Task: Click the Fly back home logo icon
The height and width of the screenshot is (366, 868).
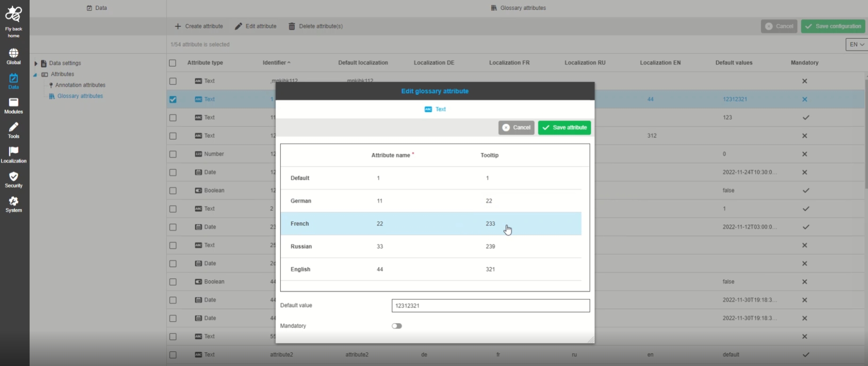Action: 13,15
